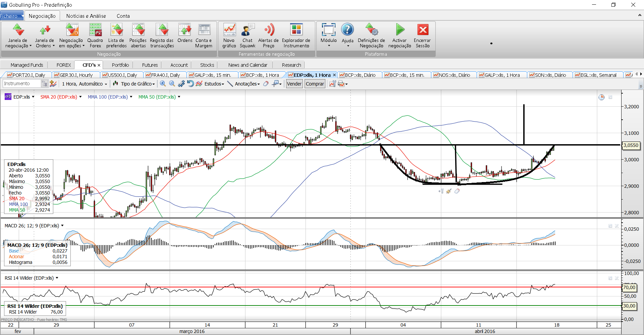644x335 pixels.
Task: Maximize the MACD indicator panel
Action: (610, 226)
